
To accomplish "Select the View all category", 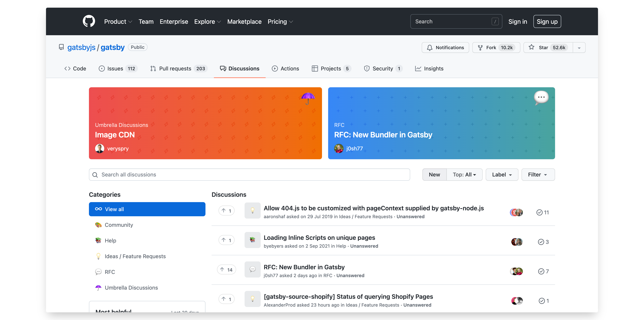I will (147, 209).
